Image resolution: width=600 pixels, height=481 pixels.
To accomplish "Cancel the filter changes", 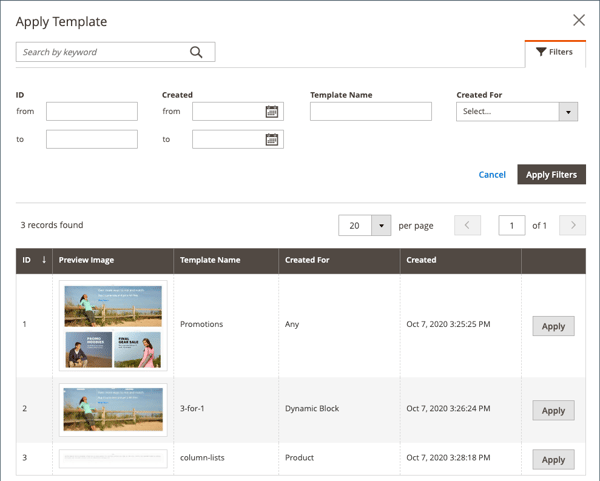I will click(492, 175).
